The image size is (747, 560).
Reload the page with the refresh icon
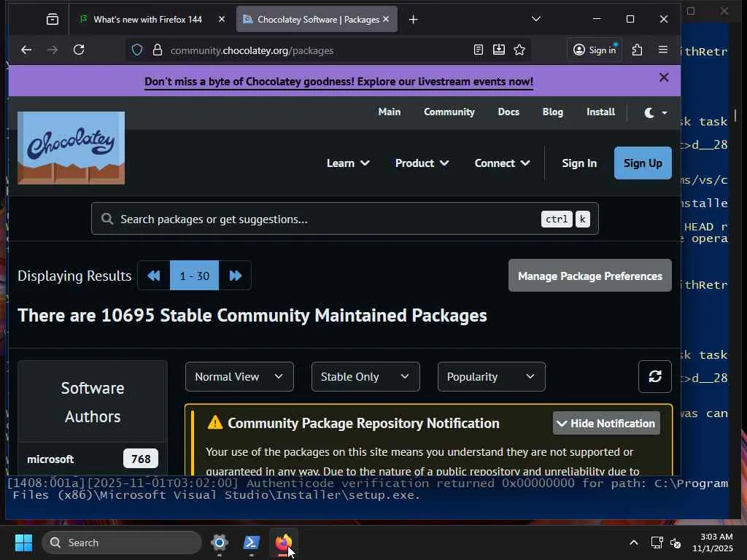pos(79,50)
